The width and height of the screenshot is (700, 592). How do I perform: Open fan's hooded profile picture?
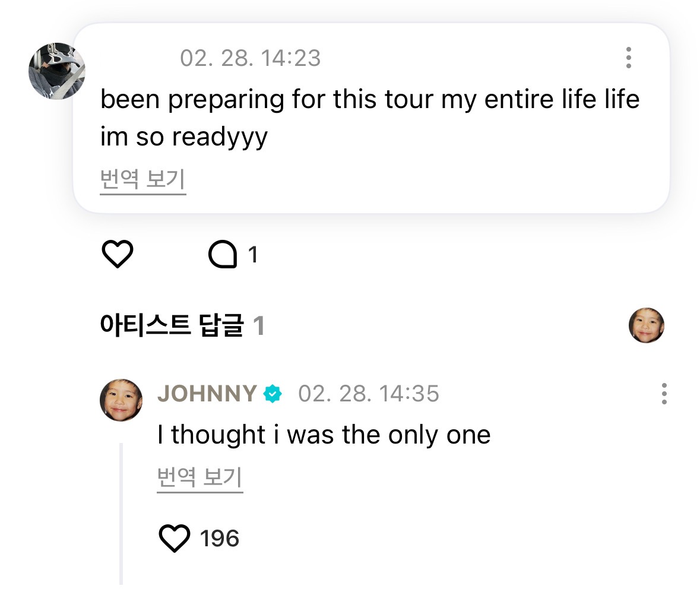click(x=56, y=71)
